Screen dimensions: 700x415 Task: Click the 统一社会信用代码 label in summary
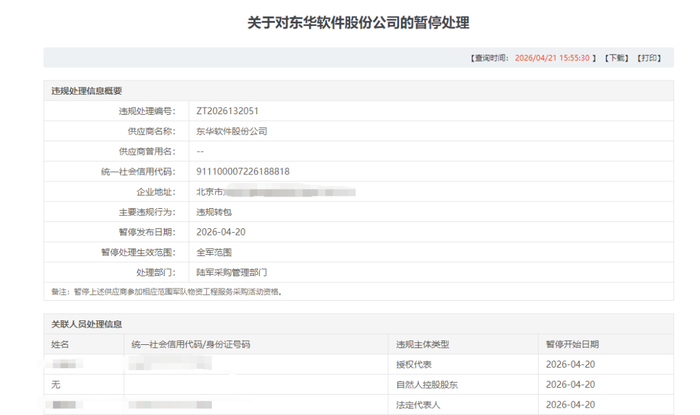(138, 172)
